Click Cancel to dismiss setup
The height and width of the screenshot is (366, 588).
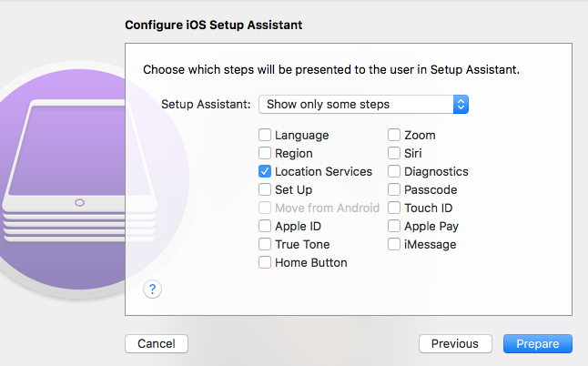tap(157, 344)
